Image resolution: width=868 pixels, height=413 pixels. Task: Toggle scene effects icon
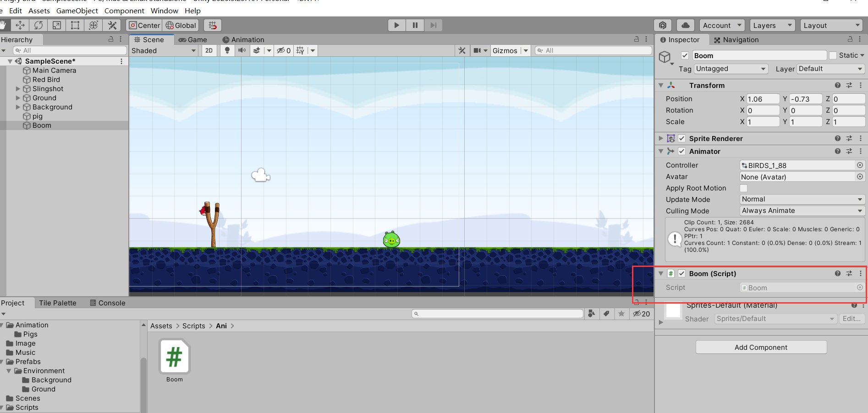[x=257, y=50]
